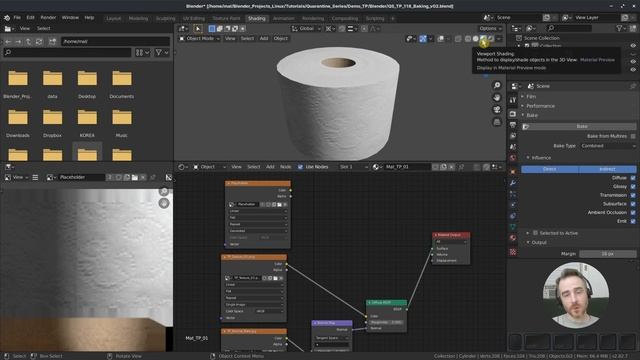This screenshot has height=360, width=640.
Task: Go forward in the file browser
Action: click(x=18, y=42)
